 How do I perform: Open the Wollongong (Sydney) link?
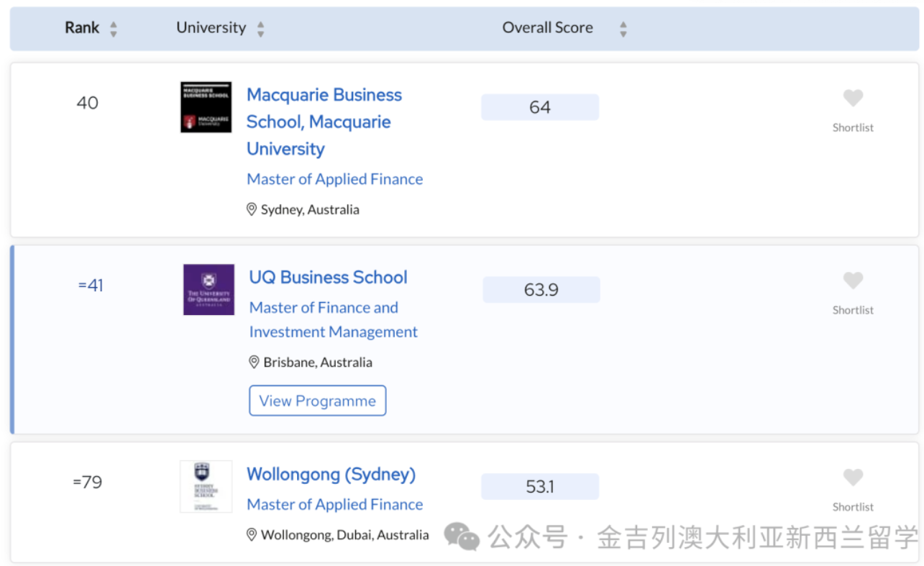point(331,475)
